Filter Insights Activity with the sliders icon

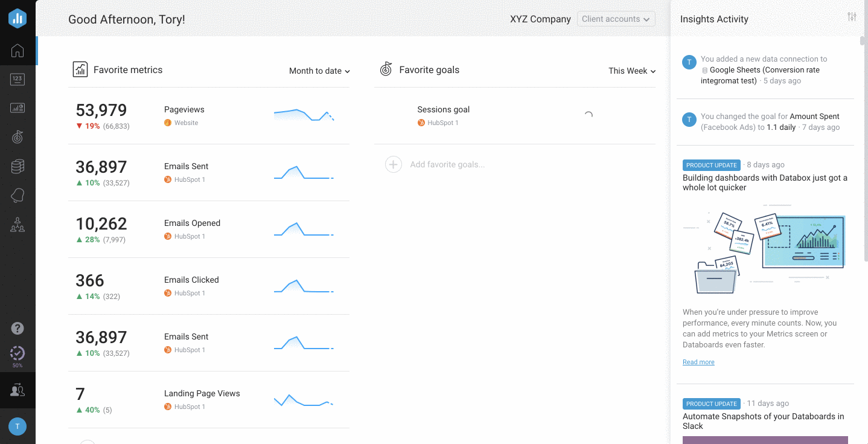[x=852, y=16]
